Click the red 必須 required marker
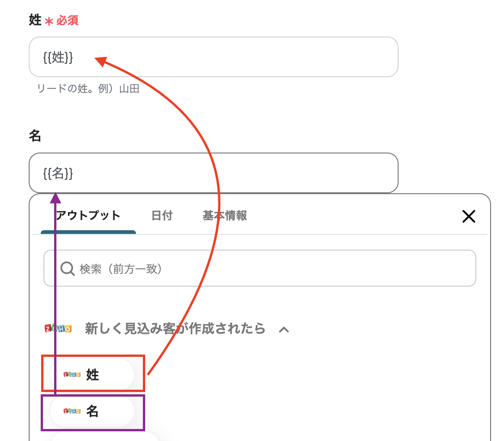 [68, 21]
